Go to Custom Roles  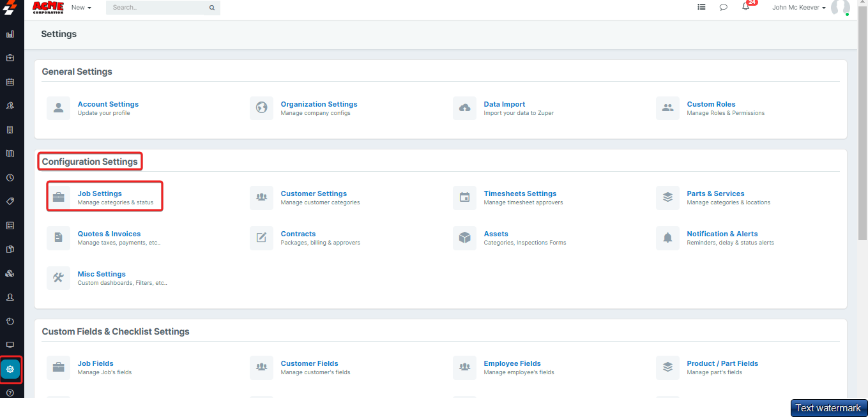pos(711,104)
